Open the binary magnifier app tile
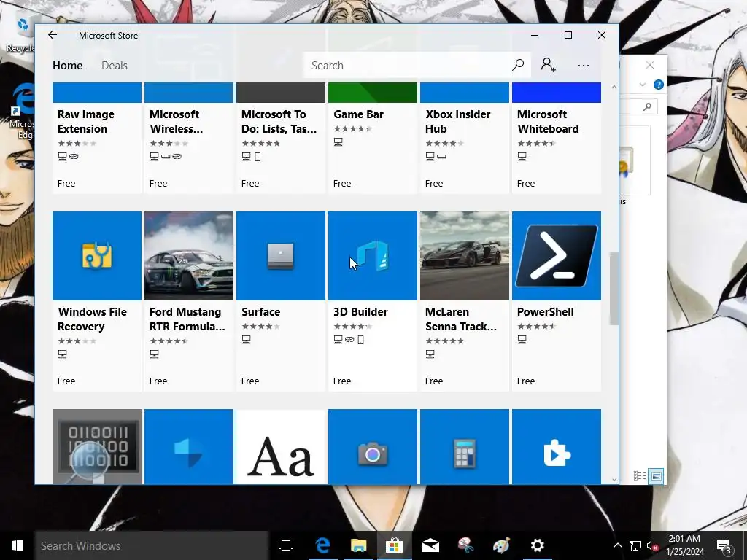 click(97, 447)
